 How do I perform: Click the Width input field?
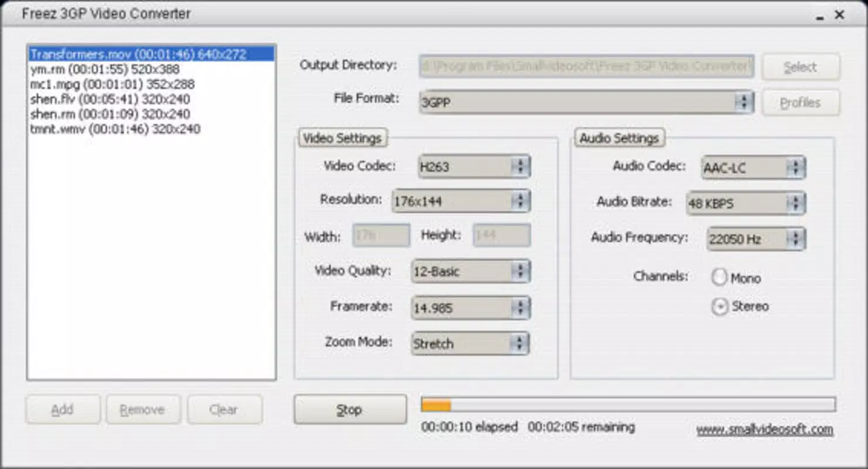point(381,236)
